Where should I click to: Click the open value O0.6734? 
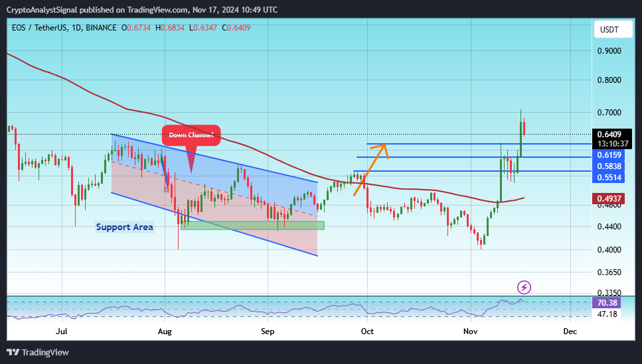[136, 28]
